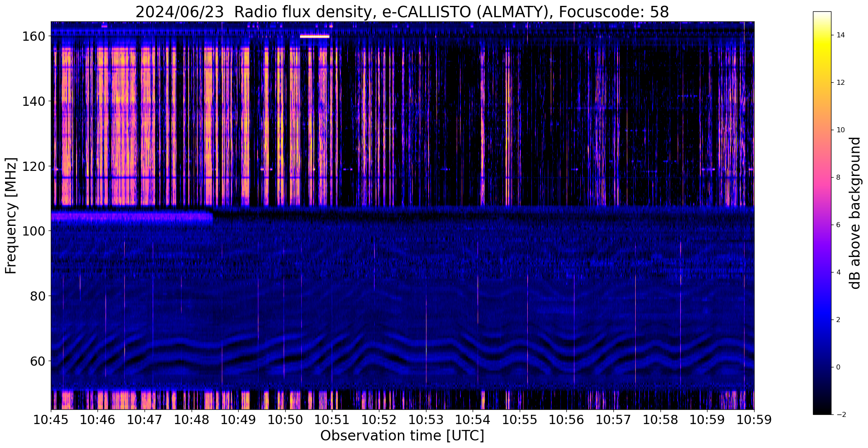
Task: Click the colorbar tick value 12
Action: [x=841, y=83]
